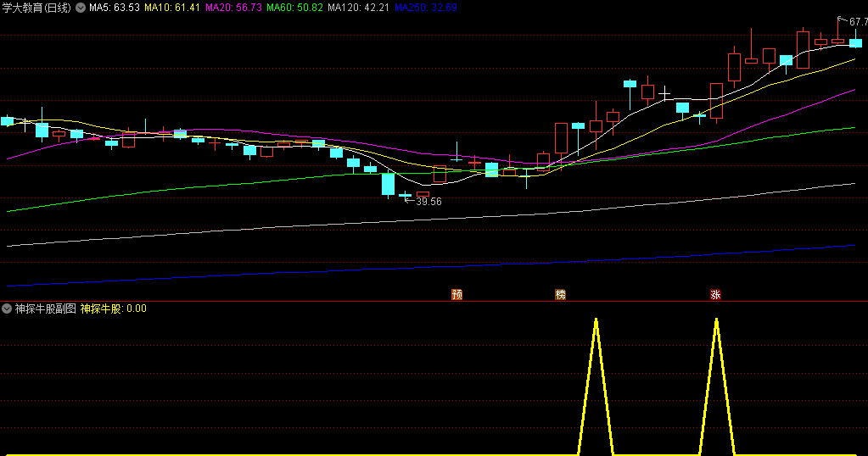Image resolution: width=868 pixels, height=456 pixels.
Task: Select the MA5: 63.53 label
Action: point(115,8)
